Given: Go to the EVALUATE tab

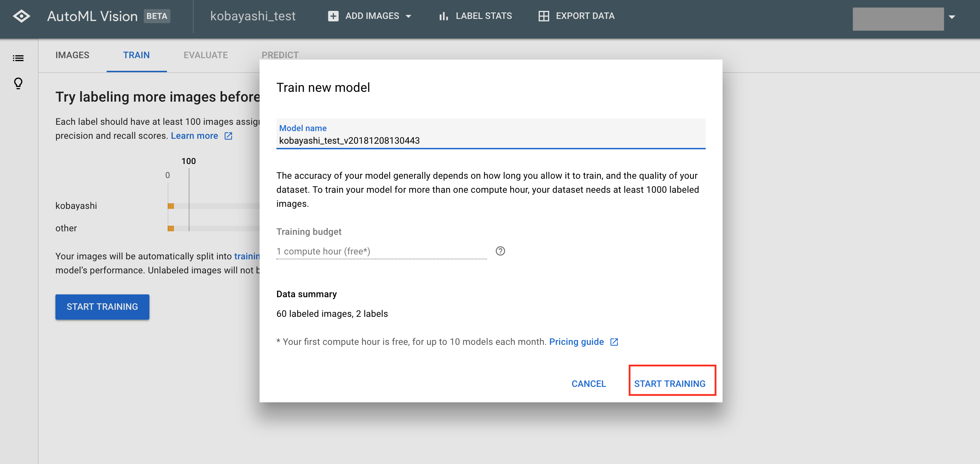Looking at the screenshot, I should point(206,55).
